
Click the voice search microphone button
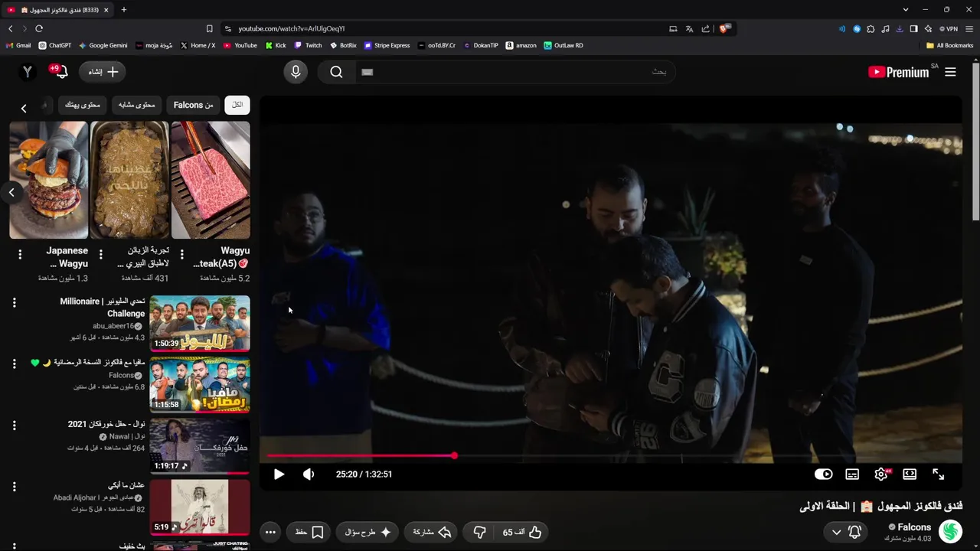(296, 72)
